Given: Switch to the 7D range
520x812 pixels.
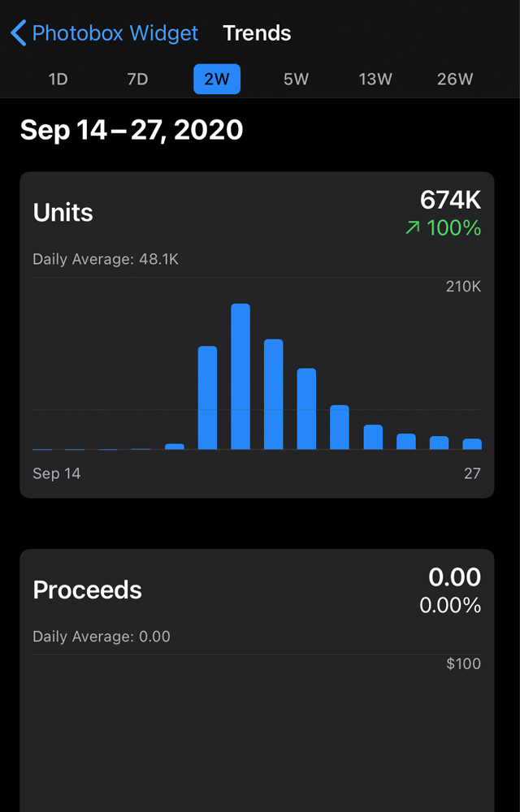Looking at the screenshot, I should point(137,80).
